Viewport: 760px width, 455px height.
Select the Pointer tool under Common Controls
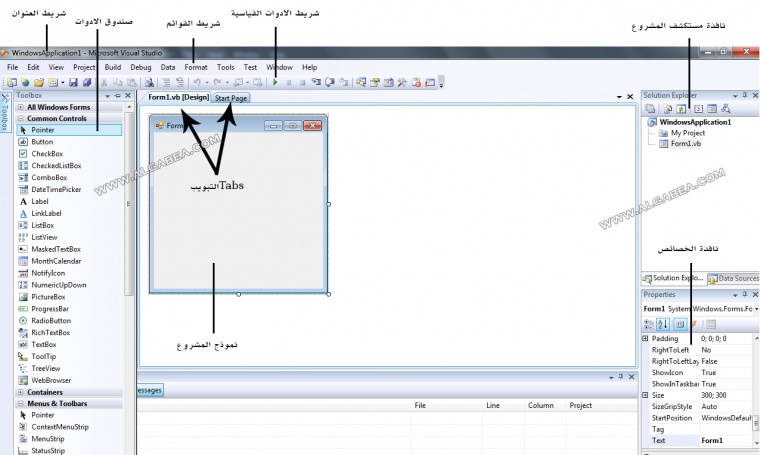[69, 130]
